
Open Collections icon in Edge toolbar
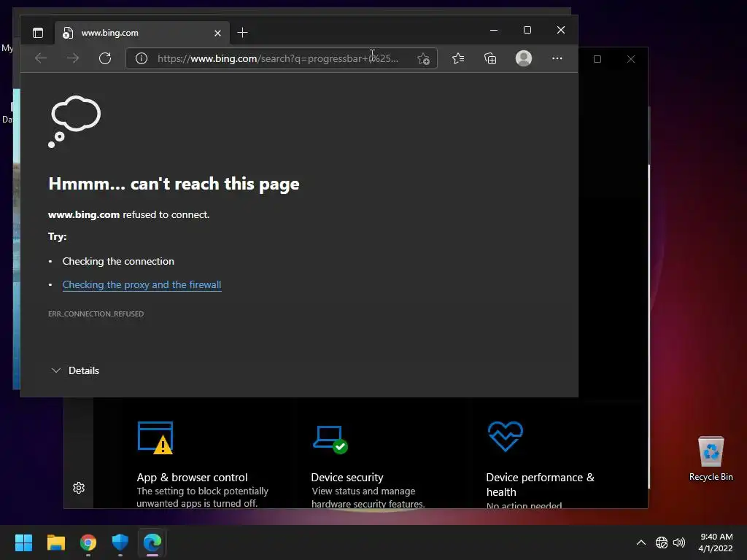pos(490,58)
